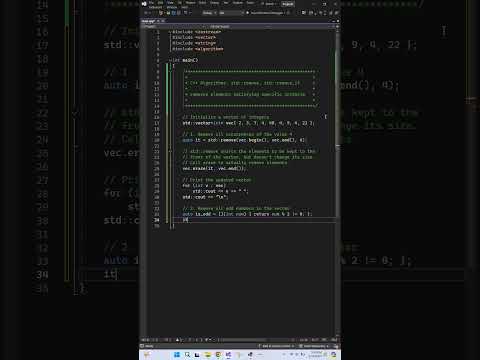Click the std::cout "\n" line
The height and width of the screenshot is (360, 480).
coord(205,197)
